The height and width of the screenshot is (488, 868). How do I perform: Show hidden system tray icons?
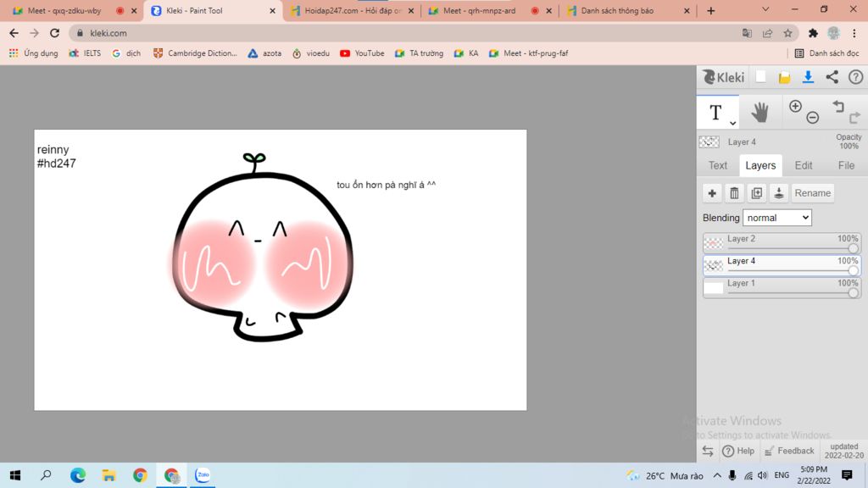pos(717,475)
